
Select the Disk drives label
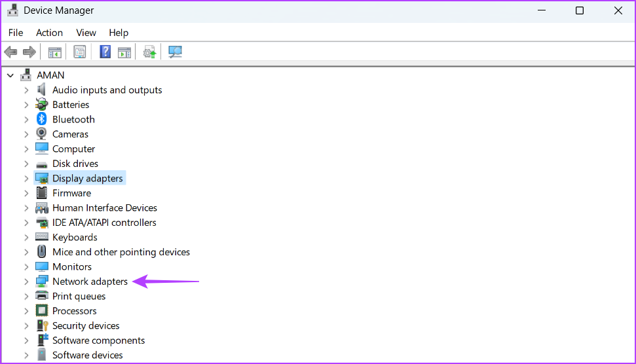75,164
